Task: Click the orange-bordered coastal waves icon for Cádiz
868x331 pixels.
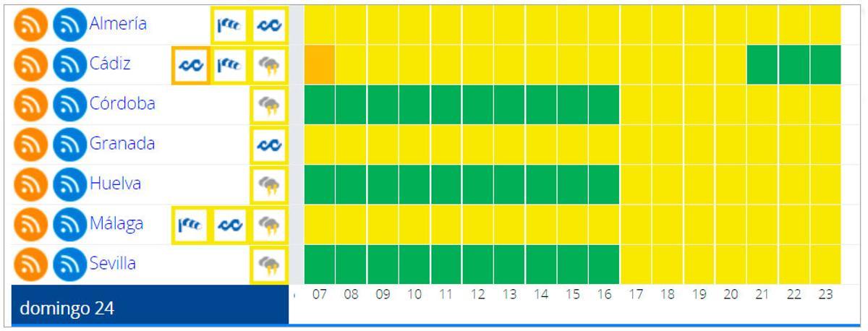Action: coord(192,66)
